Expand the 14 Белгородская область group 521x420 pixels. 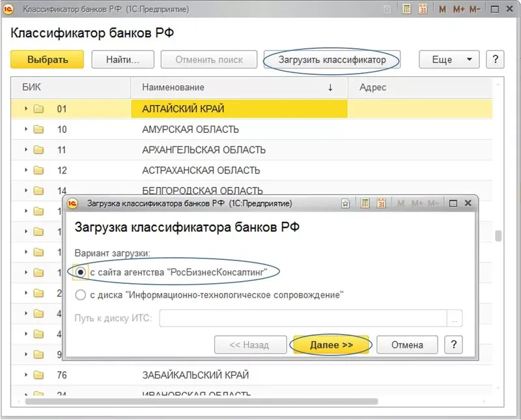(26, 190)
